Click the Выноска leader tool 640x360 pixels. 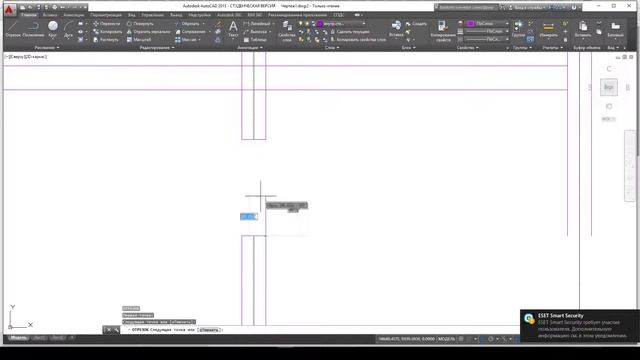pyautogui.click(x=256, y=31)
